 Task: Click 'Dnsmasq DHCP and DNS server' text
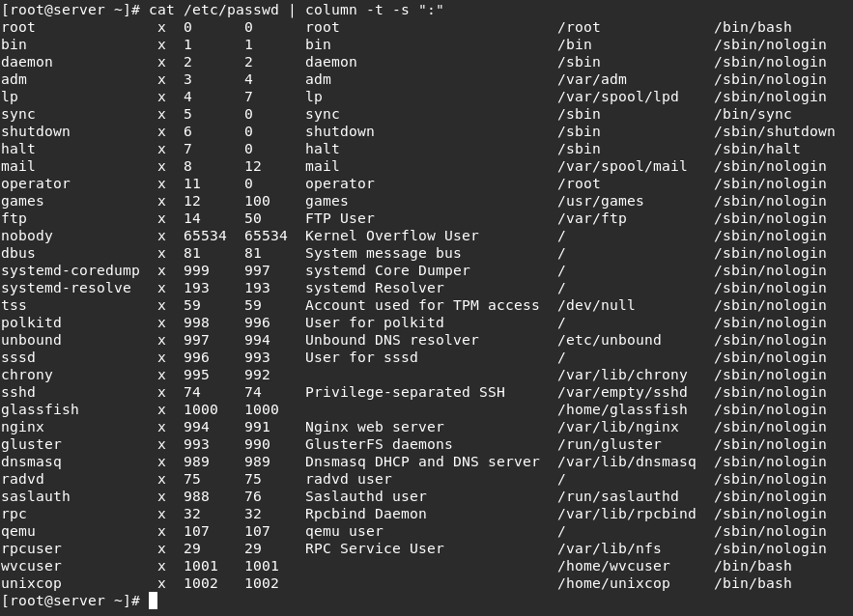422,462
